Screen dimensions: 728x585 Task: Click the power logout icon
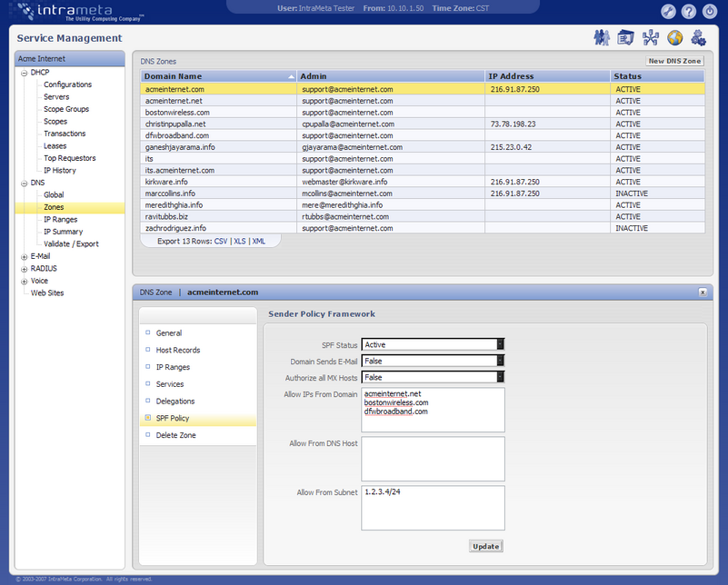710,11
